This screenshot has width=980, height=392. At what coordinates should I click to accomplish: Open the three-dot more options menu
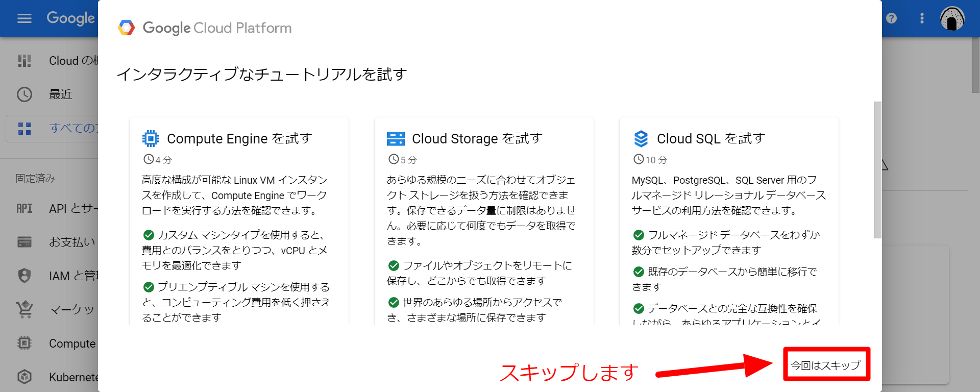tap(922, 18)
